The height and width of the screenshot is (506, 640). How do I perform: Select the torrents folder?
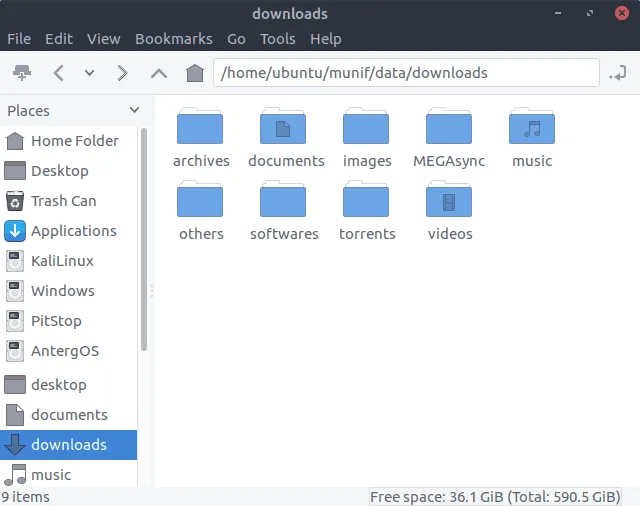366,202
